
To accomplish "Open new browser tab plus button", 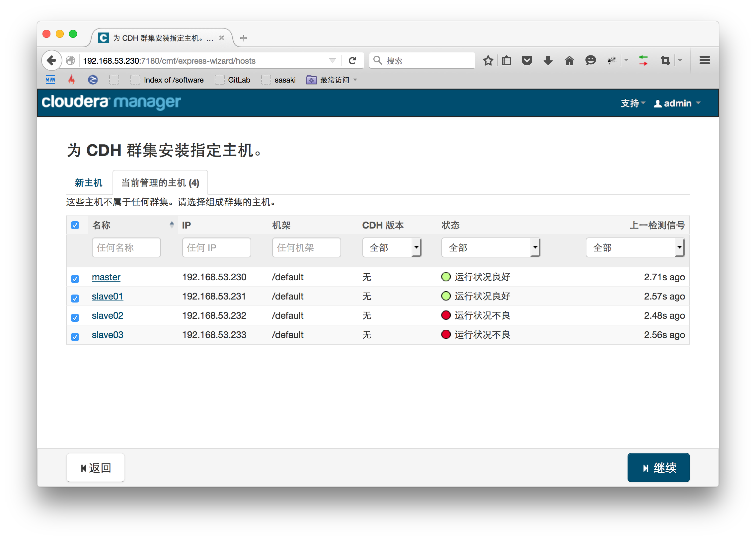I will tap(244, 38).
